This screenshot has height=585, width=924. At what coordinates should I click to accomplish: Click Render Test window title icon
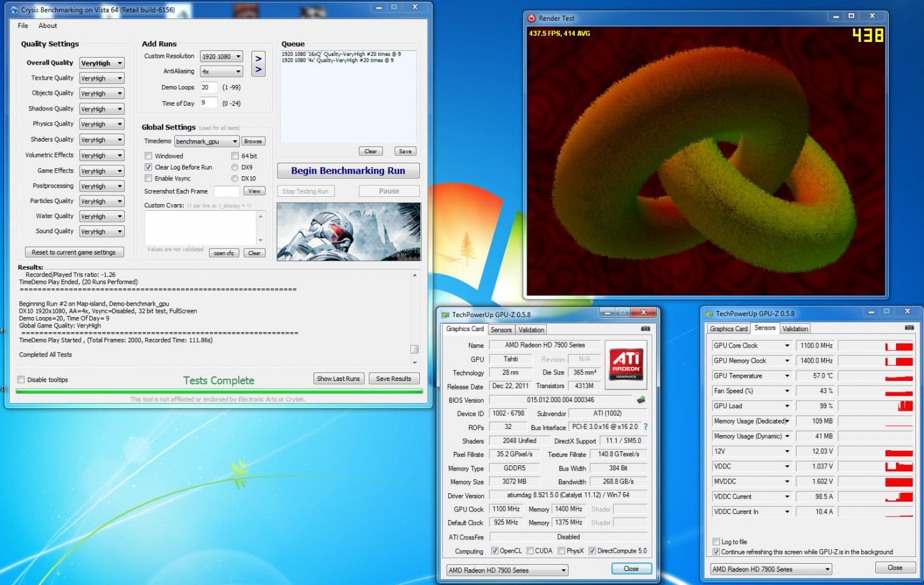pyautogui.click(x=532, y=18)
